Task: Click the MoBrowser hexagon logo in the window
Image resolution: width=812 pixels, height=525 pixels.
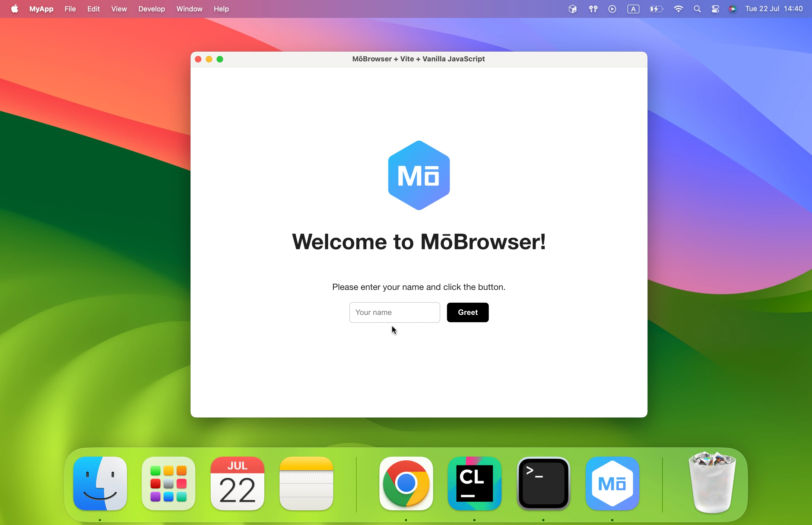Action: click(418, 175)
